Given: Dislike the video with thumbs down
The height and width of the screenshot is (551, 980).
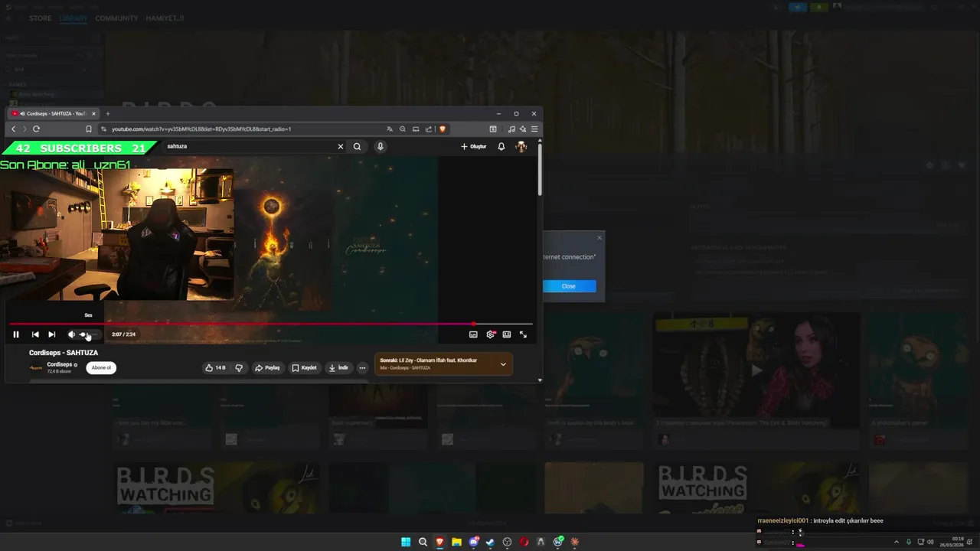Looking at the screenshot, I should (239, 368).
